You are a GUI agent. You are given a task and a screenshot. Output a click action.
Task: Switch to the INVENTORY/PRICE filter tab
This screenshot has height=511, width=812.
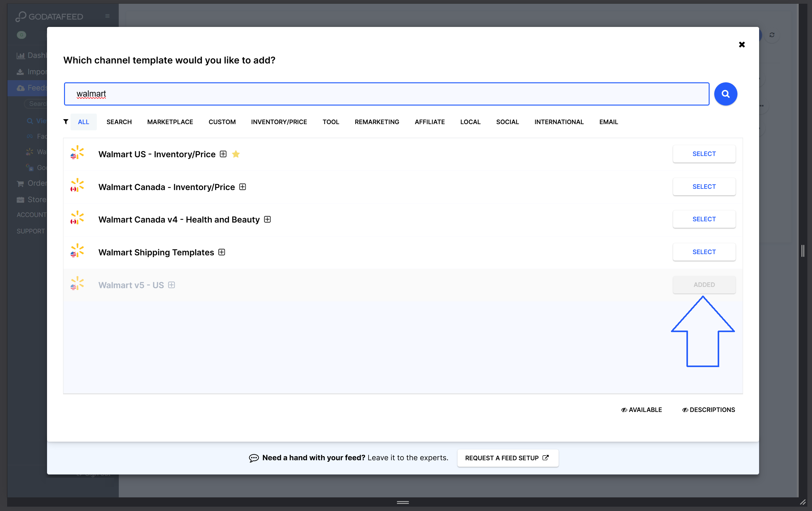point(278,122)
